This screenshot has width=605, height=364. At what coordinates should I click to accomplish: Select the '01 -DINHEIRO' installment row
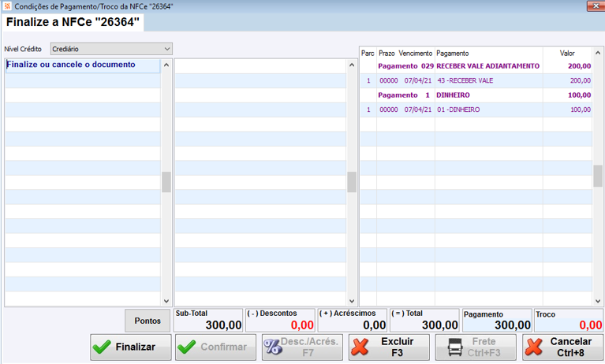tap(476, 110)
